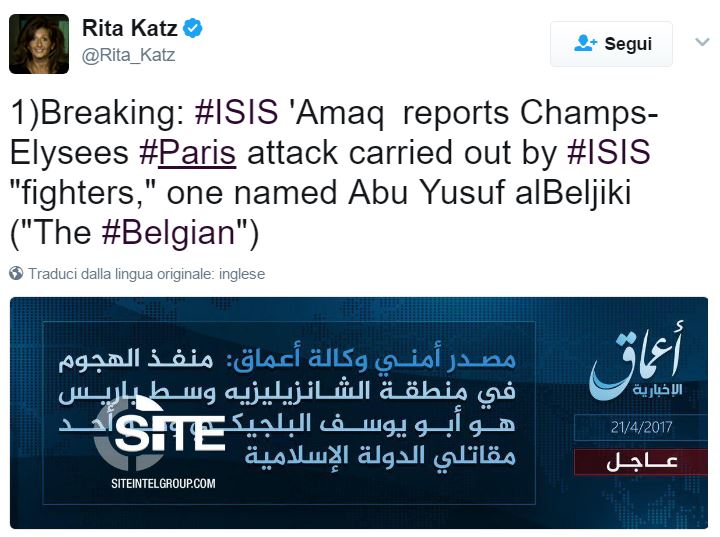
Task: Click the SITE logo watermark
Action: tap(167, 425)
